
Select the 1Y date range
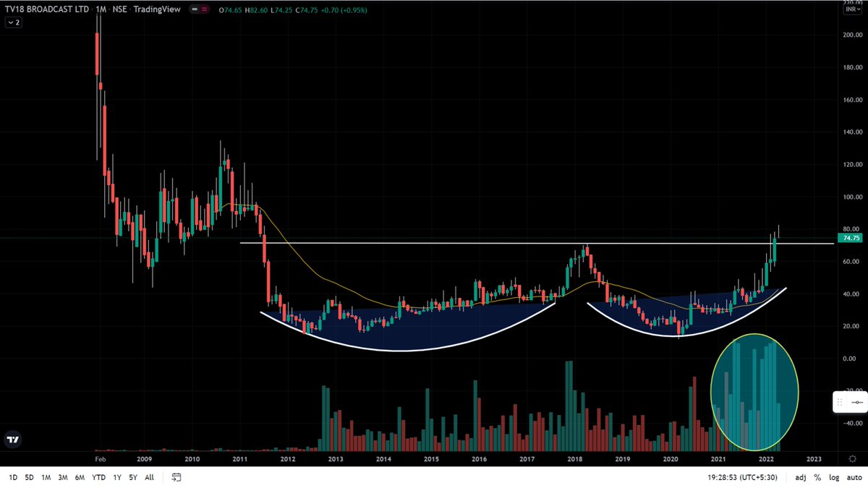point(117,478)
